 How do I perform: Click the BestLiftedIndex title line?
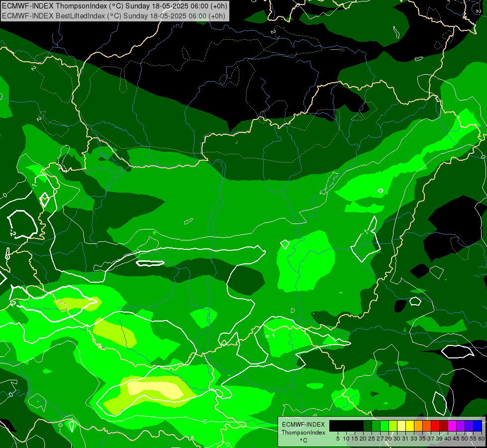coord(114,16)
